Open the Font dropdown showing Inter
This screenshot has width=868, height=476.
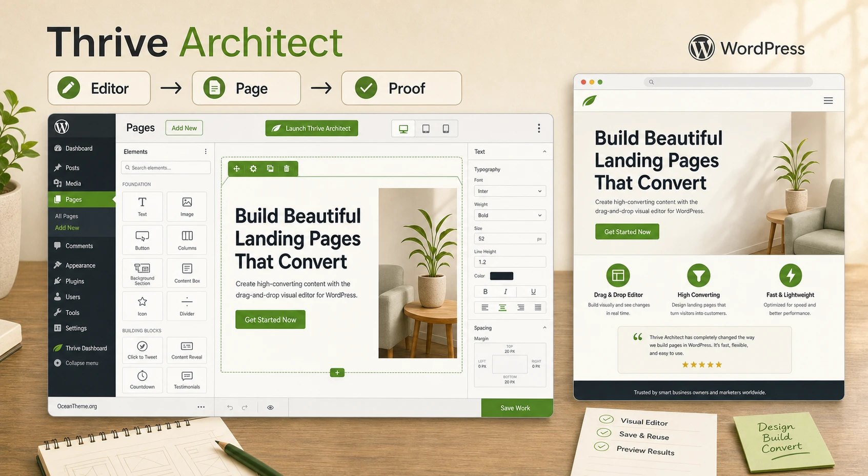(510, 191)
